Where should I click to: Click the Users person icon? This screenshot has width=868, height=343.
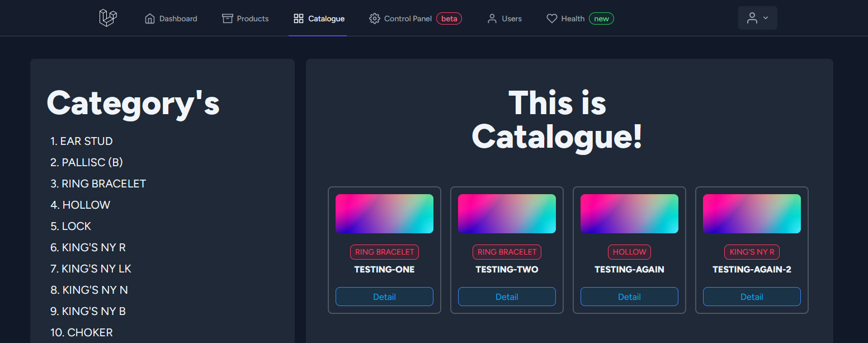coord(492,18)
